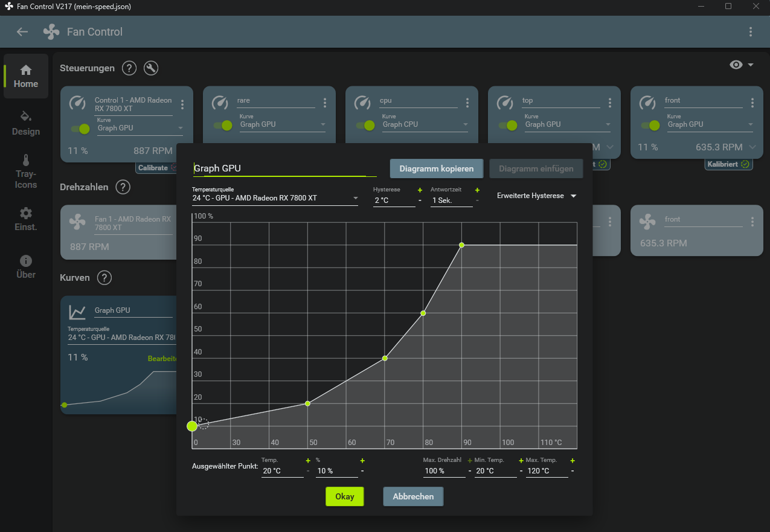Open options menu of top control card
770x532 pixels.
coord(610,103)
